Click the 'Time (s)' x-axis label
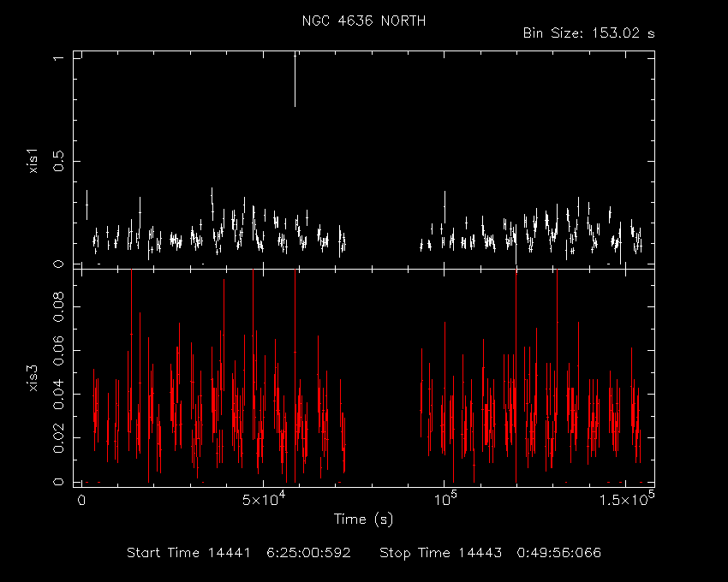Viewport: 728px width, 582px height. (363, 519)
